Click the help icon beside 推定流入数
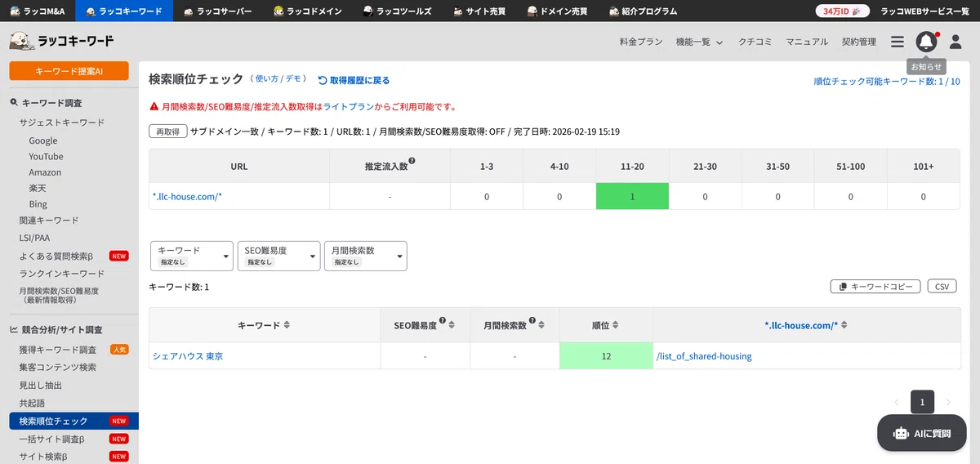 point(412,161)
